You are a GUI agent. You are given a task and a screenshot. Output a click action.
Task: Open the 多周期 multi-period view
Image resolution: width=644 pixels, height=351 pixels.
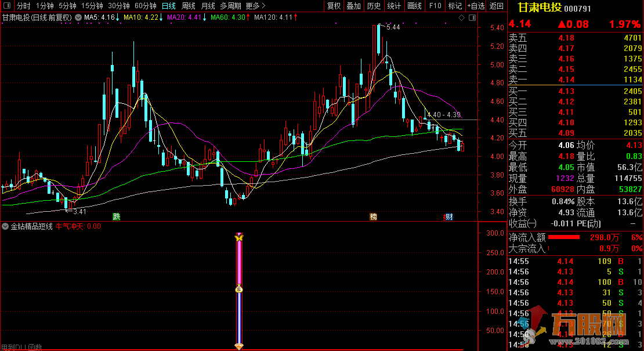230,6
